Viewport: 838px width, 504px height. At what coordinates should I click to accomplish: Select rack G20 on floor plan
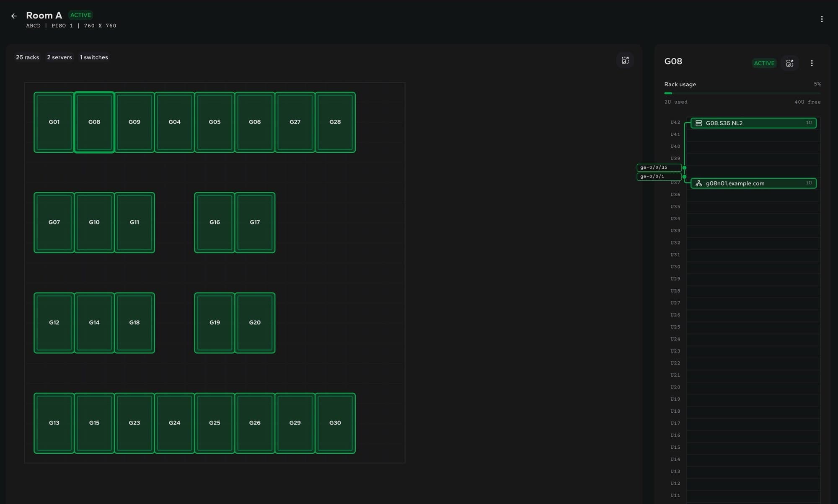click(x=255, y=323)
